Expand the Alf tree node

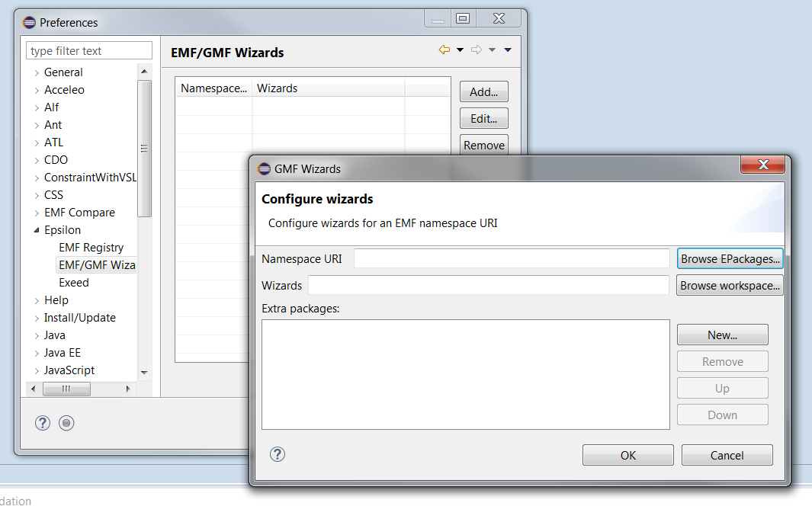(37, 108)
